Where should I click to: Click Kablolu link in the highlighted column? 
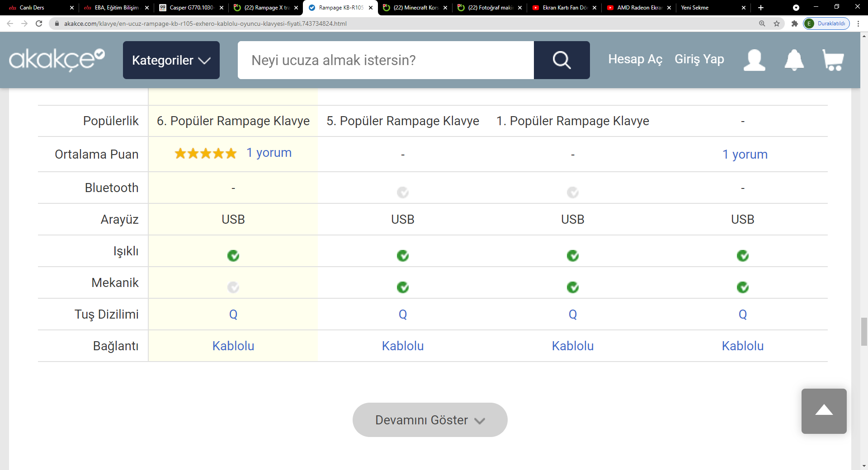[x=233, y=346]
